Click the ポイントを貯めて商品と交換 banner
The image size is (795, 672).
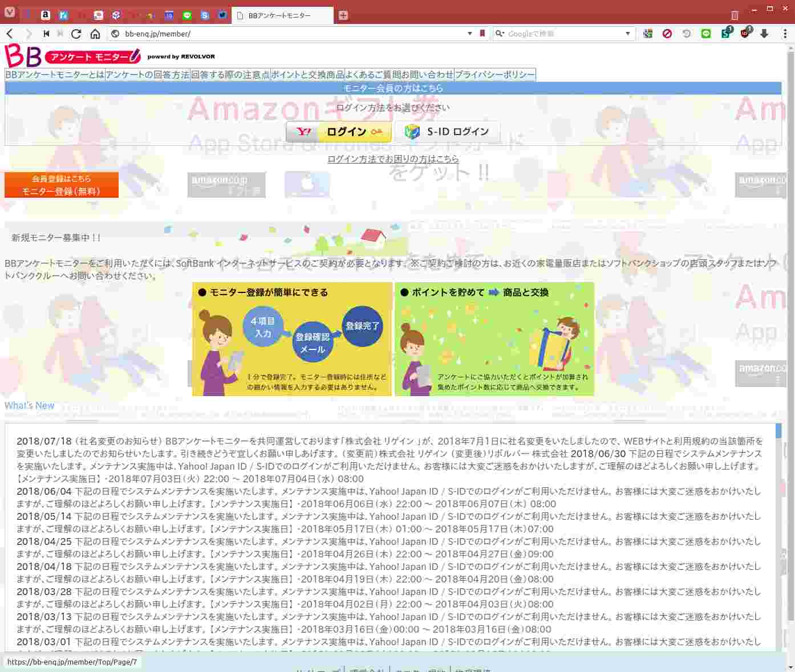(x=494, y=339)
